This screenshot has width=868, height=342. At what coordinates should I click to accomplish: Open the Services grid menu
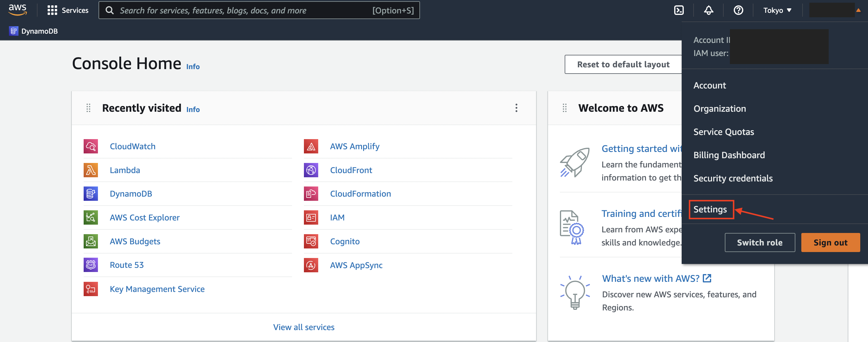pos(68,10)
